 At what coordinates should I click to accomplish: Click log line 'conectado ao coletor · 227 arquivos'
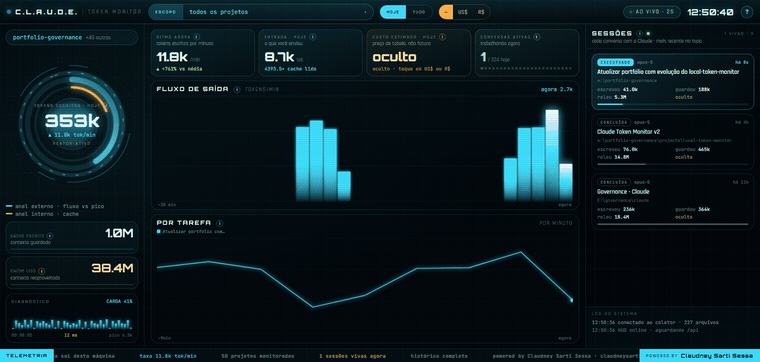(655, 322)
